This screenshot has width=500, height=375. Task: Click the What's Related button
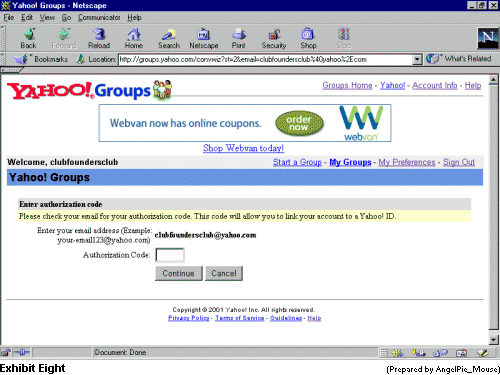(x=460, y=59)
